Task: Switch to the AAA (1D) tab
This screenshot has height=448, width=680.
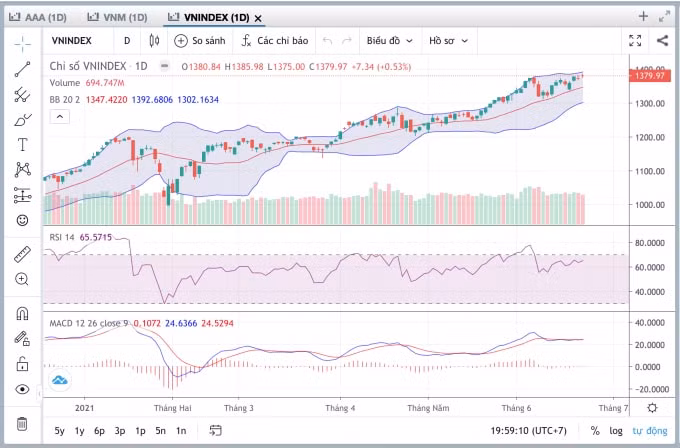Action: [38, 17]
